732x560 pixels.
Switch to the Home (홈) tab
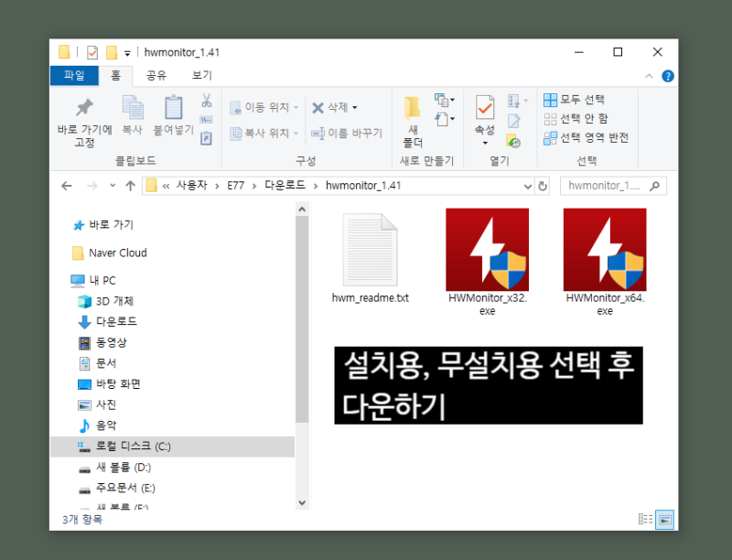(115, 76)
